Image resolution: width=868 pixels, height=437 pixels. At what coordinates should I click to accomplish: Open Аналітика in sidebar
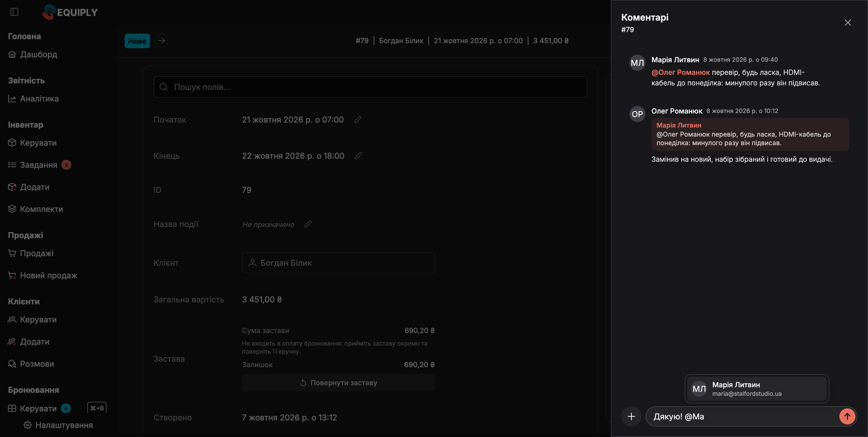pos(33,98)
